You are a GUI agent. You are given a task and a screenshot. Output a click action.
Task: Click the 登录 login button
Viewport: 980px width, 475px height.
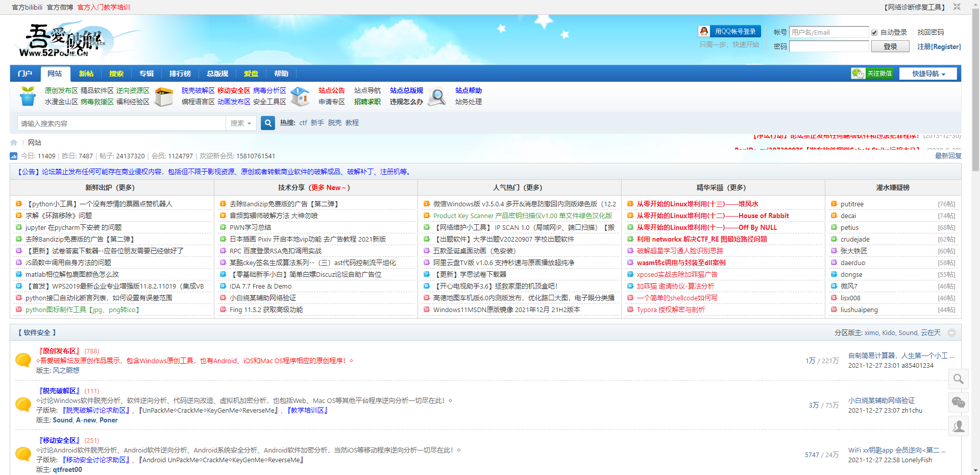point(890,46)
